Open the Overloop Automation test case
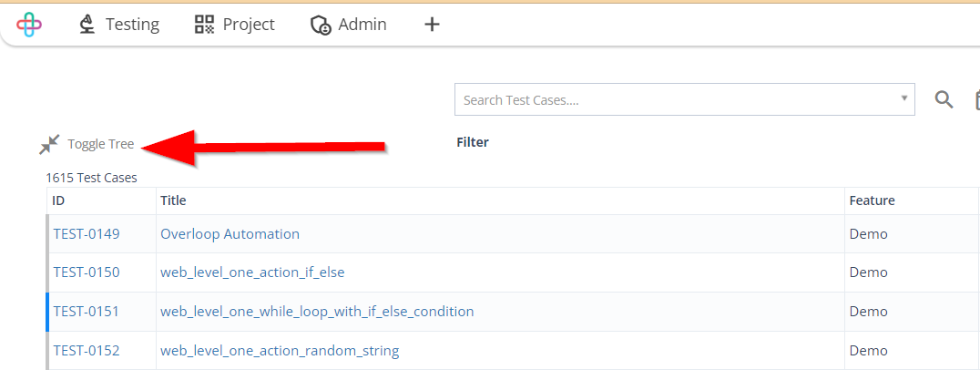This screenshot has height=370, width=980. tap(230, 233)
